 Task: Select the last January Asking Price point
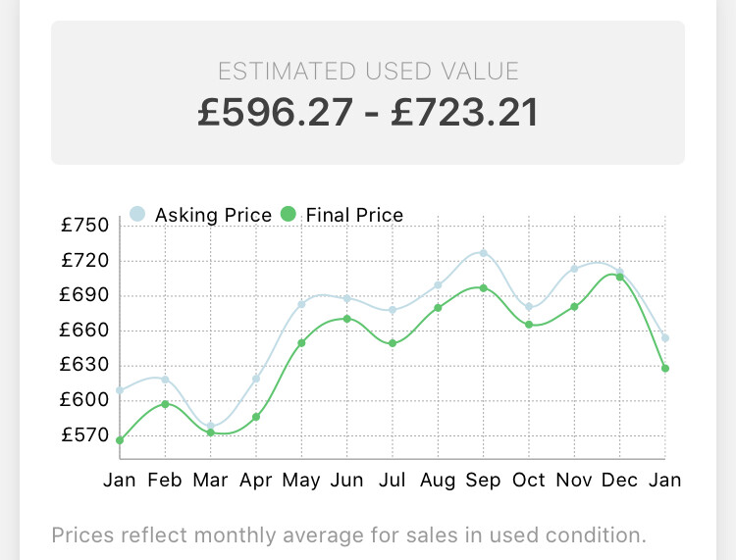pos(665,338)
